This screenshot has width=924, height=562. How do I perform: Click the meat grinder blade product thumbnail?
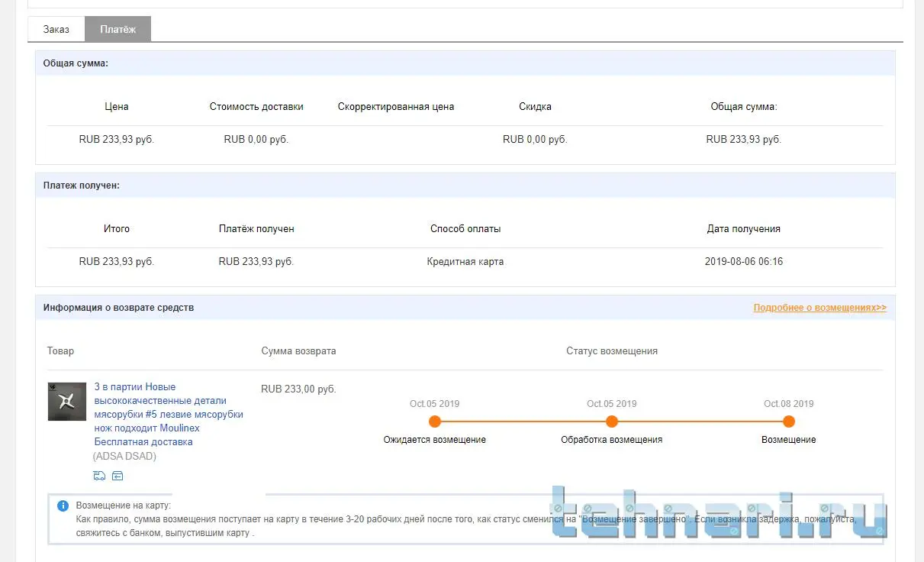click(67, 402)
